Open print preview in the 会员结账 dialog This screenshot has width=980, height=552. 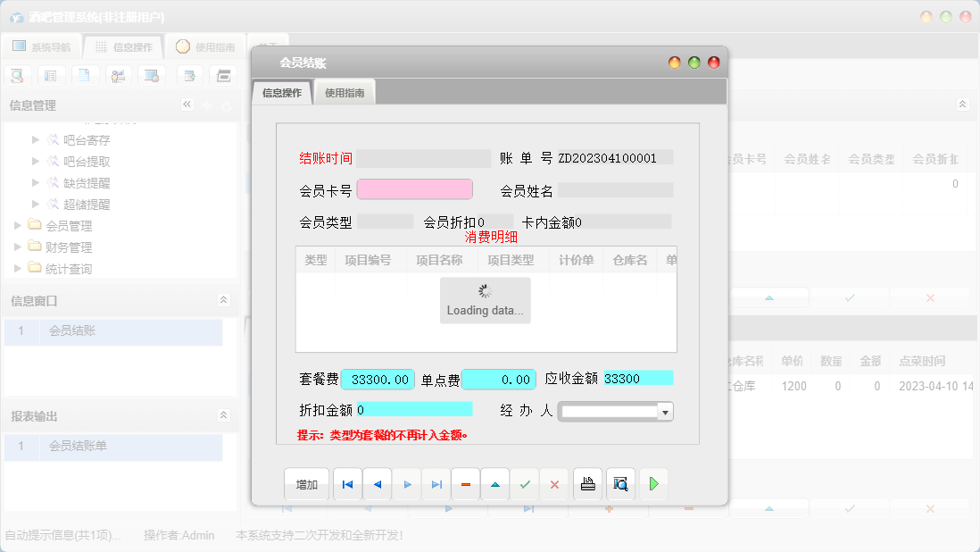coord(619,483)
